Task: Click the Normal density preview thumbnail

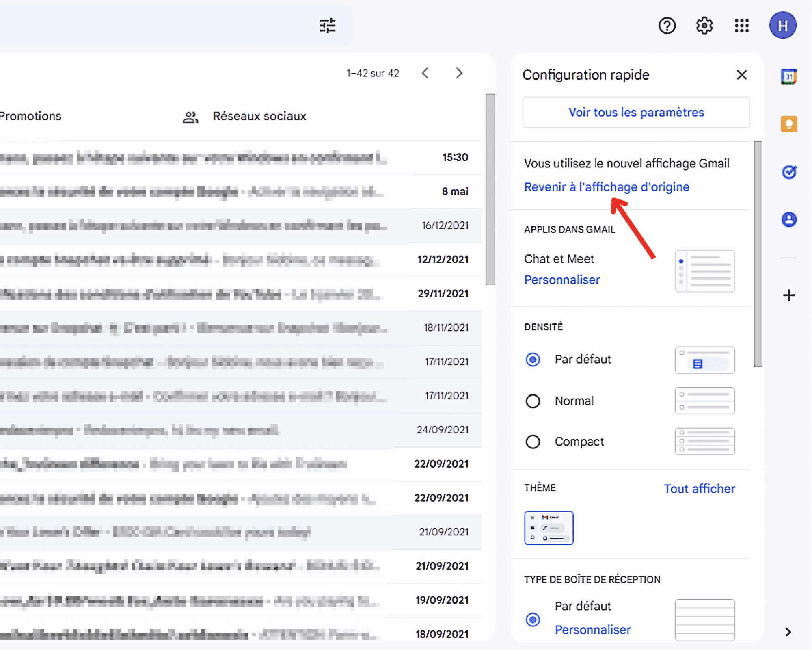Action: [705, 401]
